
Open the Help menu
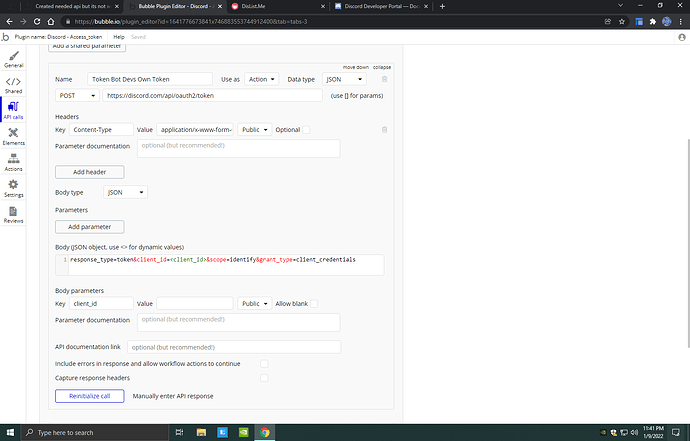tap(119, 37)
